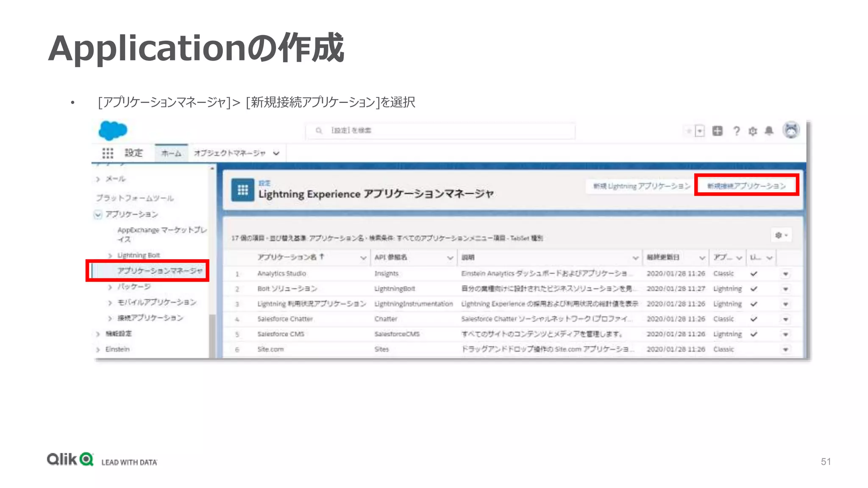Click the Salesforce Chatter visibility checkmark
This screenshot has height=488, width=868.
coord(754,319)
